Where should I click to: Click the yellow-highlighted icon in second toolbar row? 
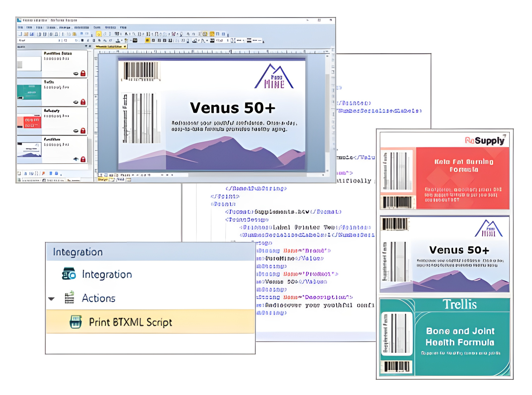pos(147,40)
